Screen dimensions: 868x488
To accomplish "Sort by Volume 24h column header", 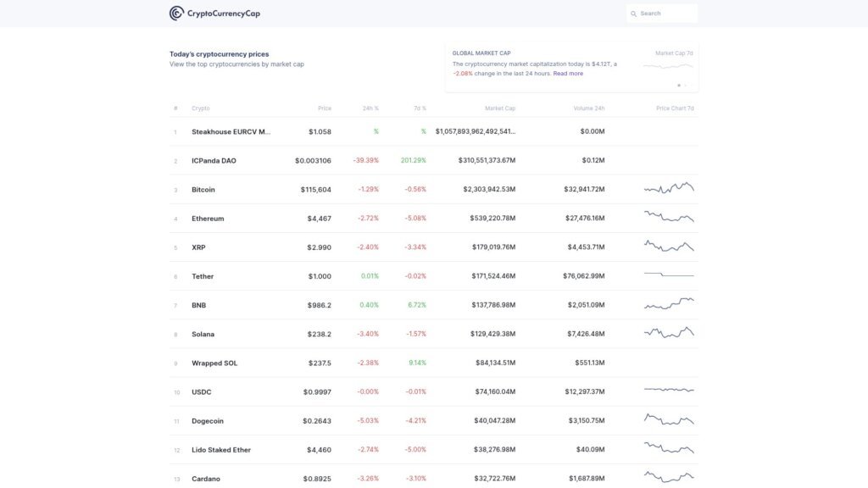I will [x=588, y=108].
